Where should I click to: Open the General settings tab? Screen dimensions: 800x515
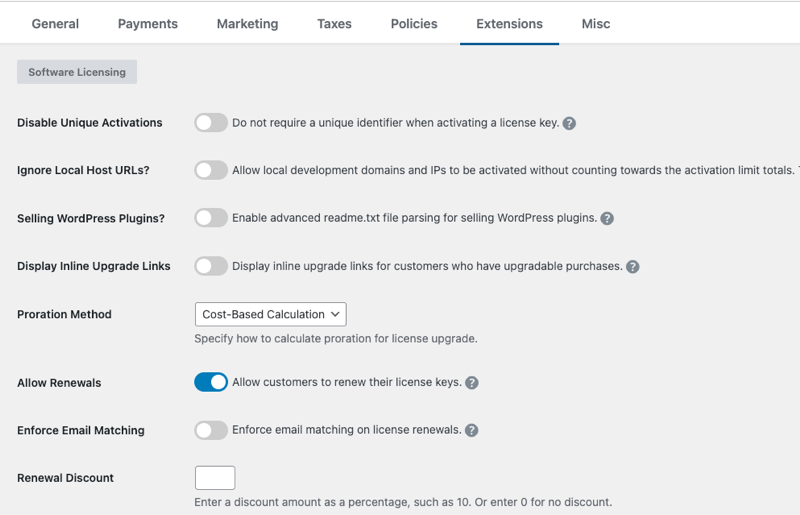pyautogui.click(x=55, y=24)
